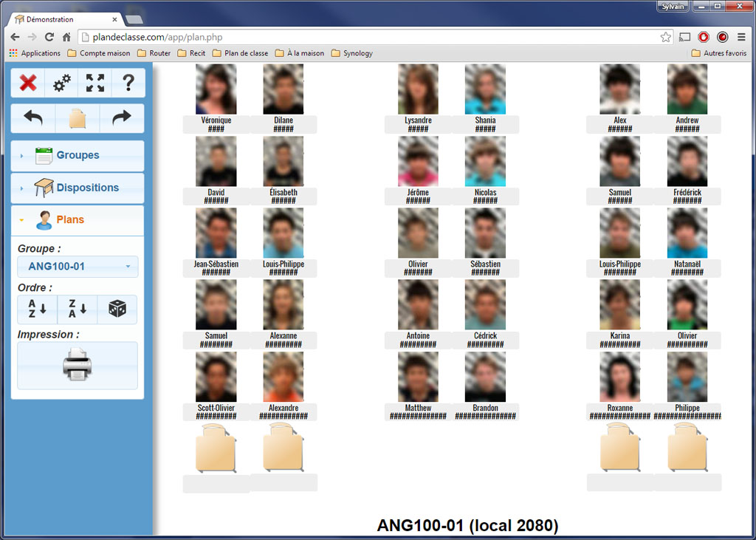Click the red X close icon

click(x=28, y=83)
